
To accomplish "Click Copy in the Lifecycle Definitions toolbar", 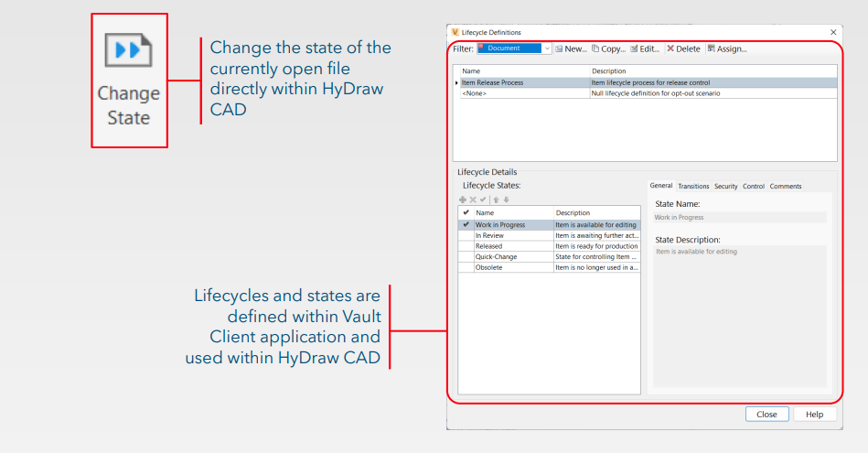I will [608, 49].
